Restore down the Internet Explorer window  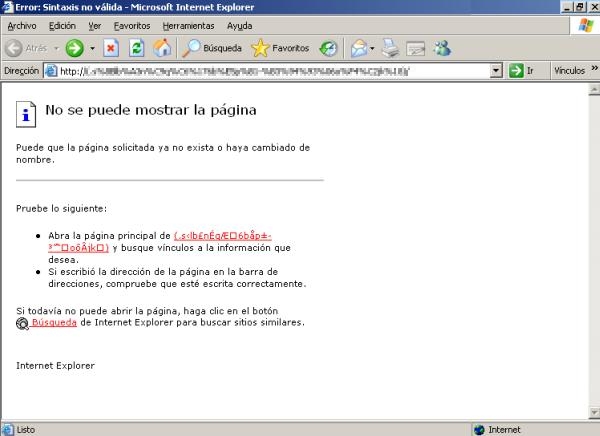580,7
